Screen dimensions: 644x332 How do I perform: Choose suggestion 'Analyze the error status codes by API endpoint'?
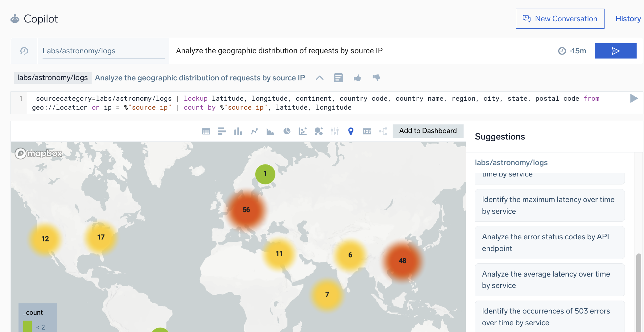(x=550, y=243)
